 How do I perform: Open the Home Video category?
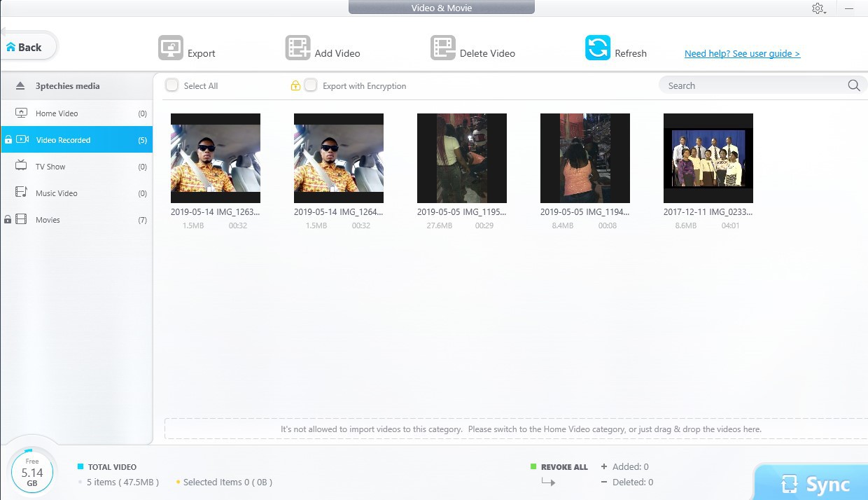pyautogui.click(x=57, y=113)
